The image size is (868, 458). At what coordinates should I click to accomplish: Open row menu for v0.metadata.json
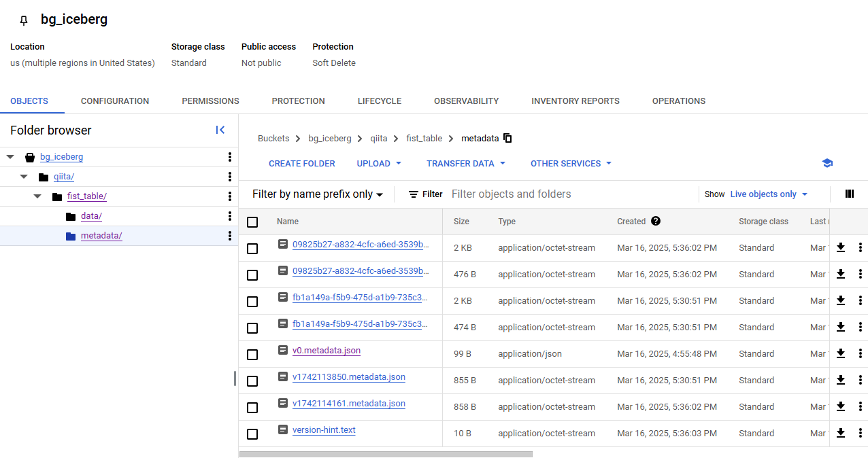pyautogui.click(x=861, y=353)
